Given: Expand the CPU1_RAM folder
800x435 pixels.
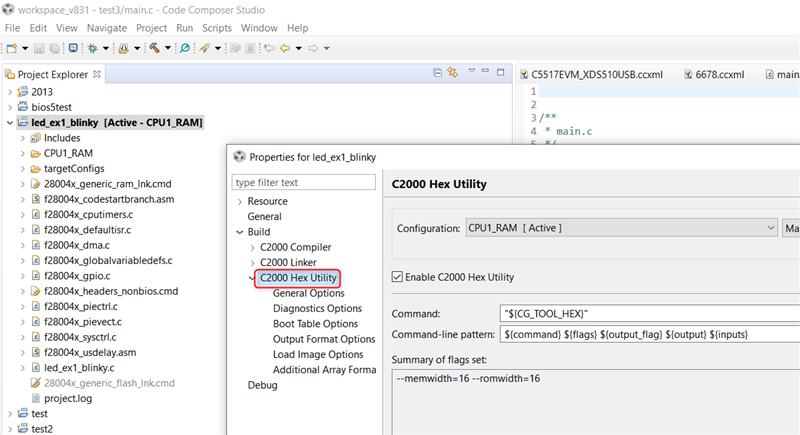Looking at the screenshot, I should click(x=22, y=153).
